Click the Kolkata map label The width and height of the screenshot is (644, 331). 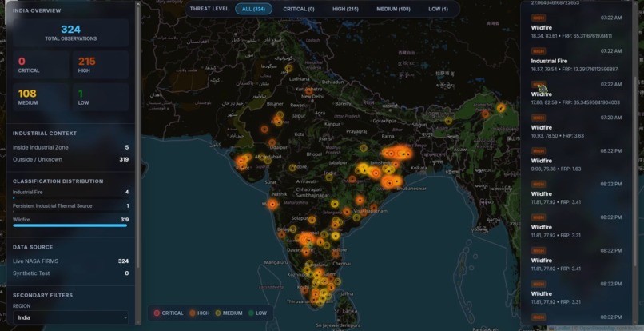(x=419, y=168)
